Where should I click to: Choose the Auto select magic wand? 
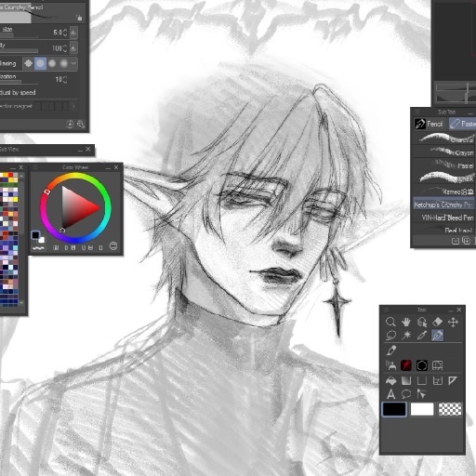point(406,336)
